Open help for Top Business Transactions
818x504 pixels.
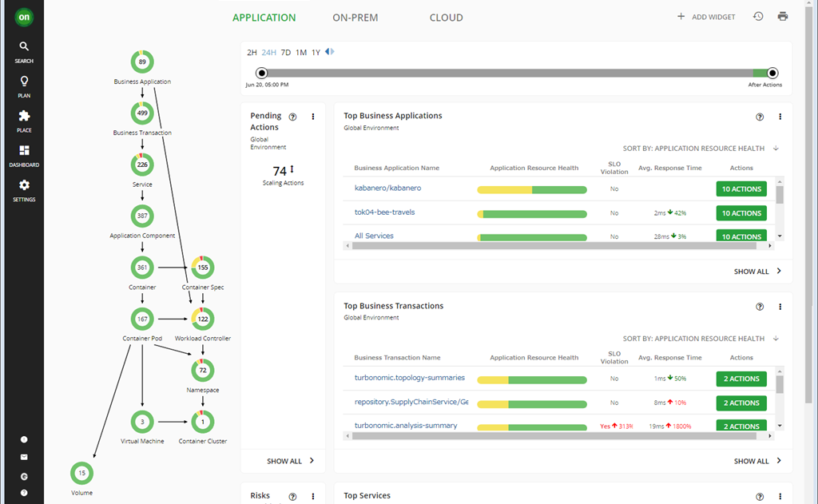coord(760,307)
